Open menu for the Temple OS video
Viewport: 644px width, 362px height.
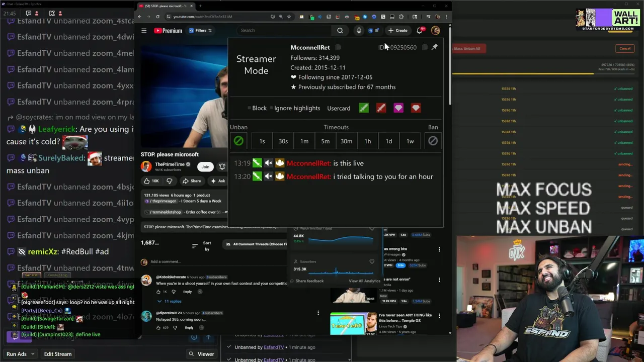(x=439, y=316)
